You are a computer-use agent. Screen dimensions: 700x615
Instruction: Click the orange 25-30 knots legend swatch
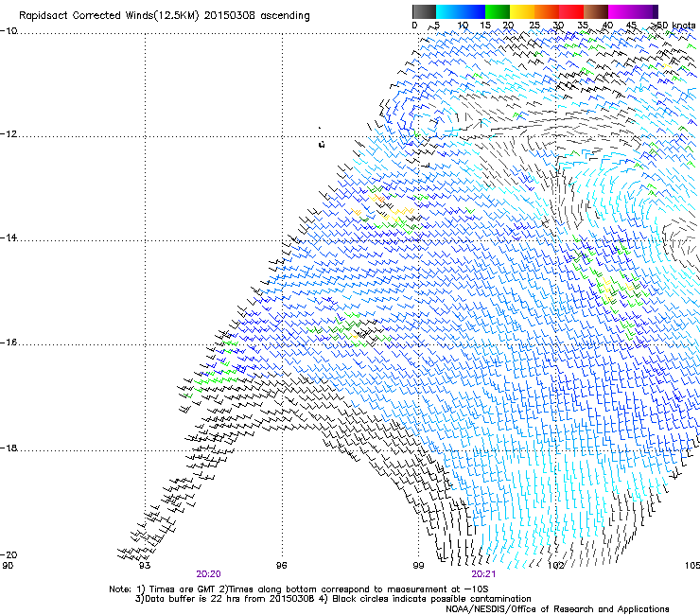click(x=547, y=11)
